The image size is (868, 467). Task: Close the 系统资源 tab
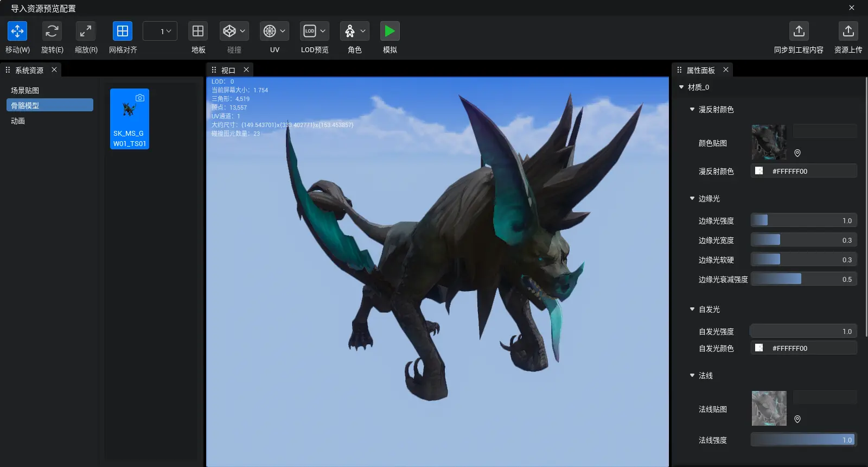pyautogui.click(x=54, y=70)
